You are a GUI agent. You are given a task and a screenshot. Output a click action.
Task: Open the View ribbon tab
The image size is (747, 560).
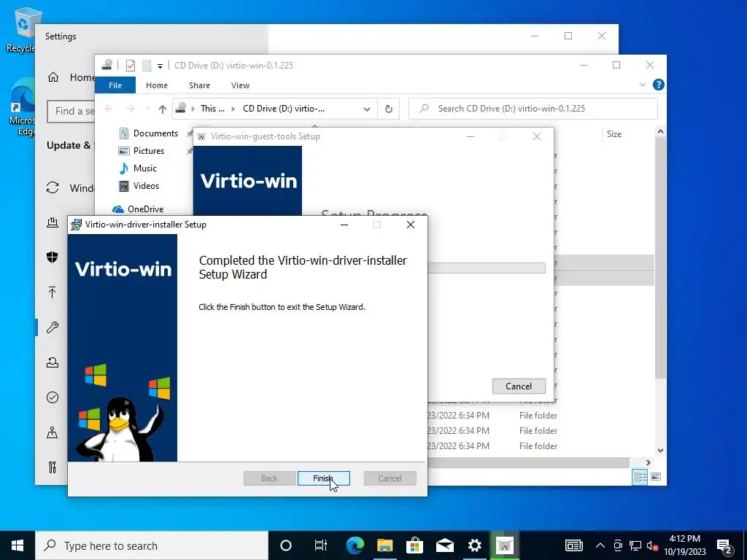[240, 85]
